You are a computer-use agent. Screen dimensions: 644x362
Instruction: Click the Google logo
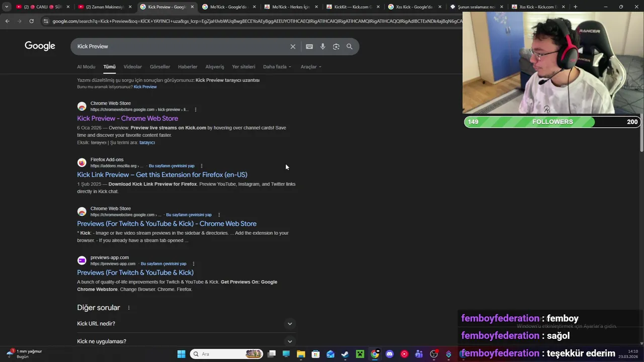[40, 46]
